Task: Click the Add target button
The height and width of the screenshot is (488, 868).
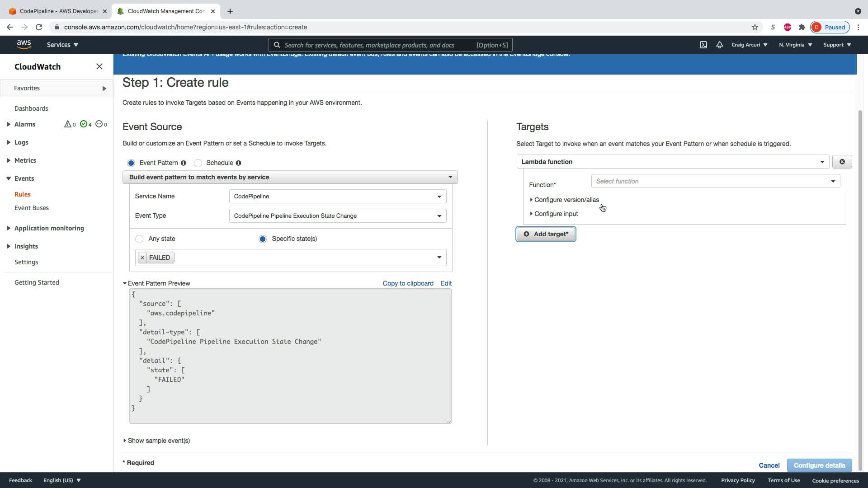Action: [546, 234]
